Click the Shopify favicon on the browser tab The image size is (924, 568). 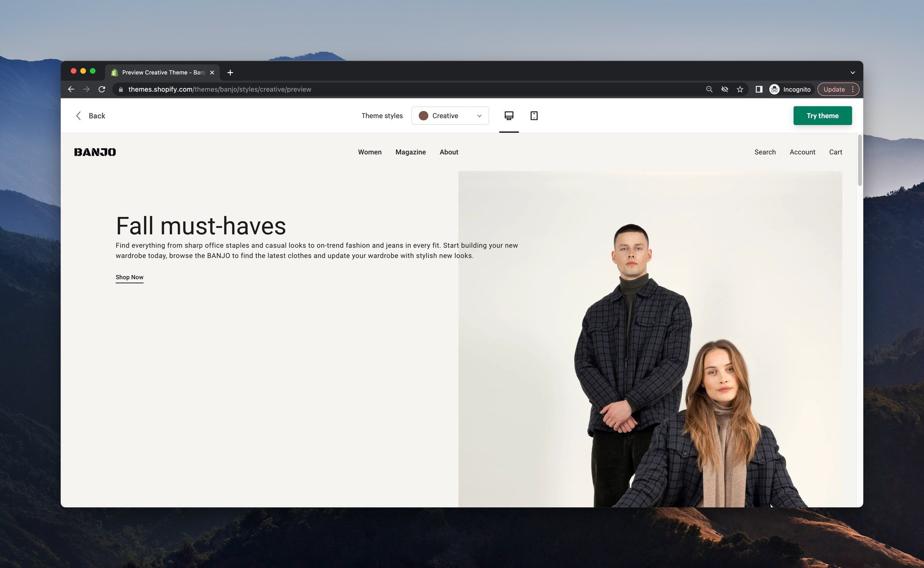115,72
